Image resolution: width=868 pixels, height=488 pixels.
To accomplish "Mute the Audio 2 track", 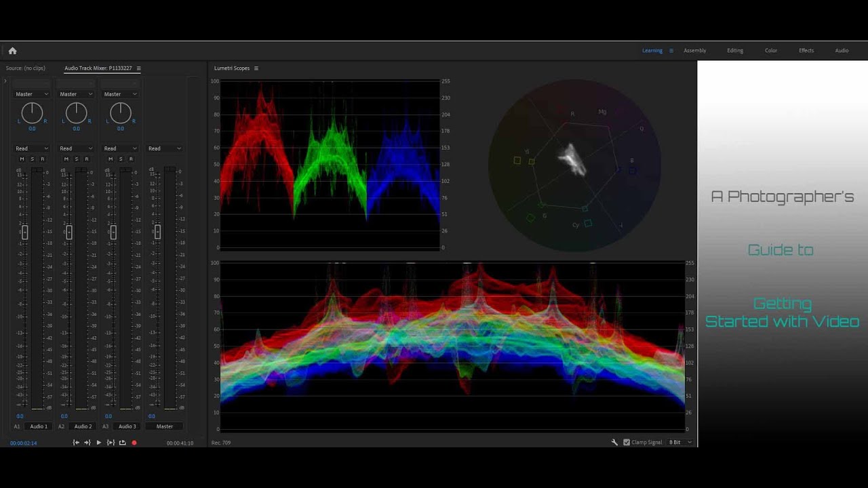I will click(66, 159).
